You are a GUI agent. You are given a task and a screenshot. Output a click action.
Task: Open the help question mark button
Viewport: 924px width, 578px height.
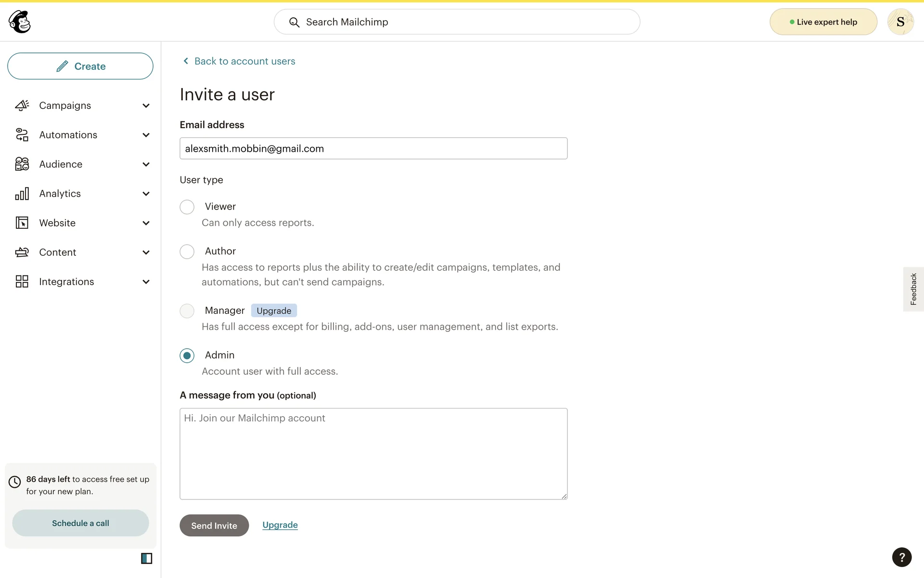tap(901, 557)
